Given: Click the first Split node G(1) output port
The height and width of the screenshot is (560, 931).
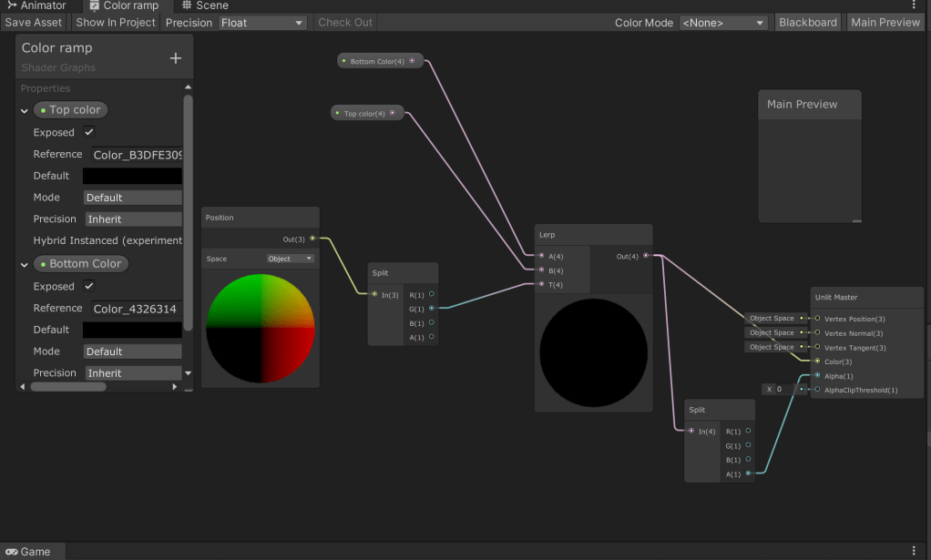Looking at the screenshot, I should pos(431,309).
